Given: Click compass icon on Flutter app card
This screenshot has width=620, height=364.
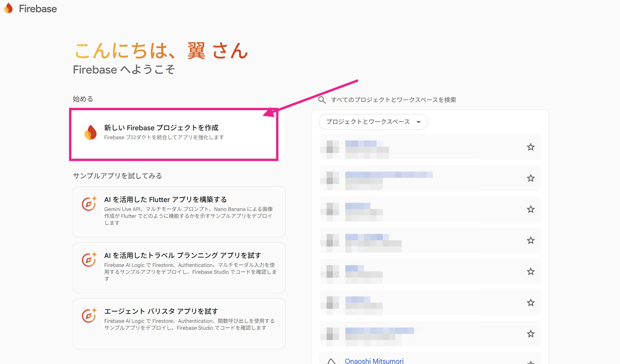Looking at the screenshot, I should click(x=89, y=204).
